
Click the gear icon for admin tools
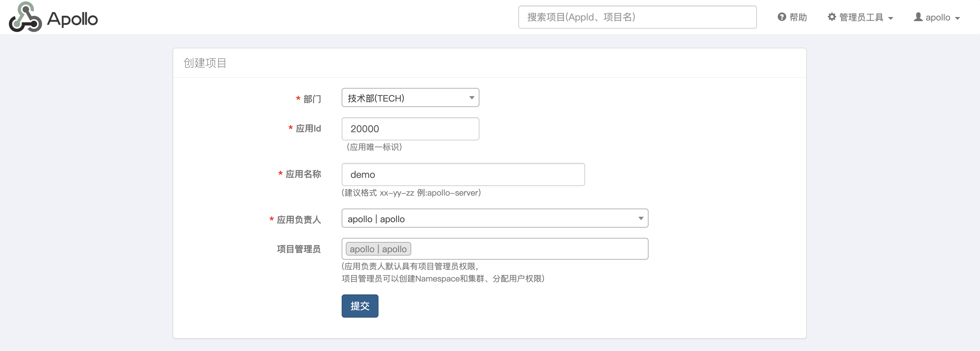click(x=832, y=17)
